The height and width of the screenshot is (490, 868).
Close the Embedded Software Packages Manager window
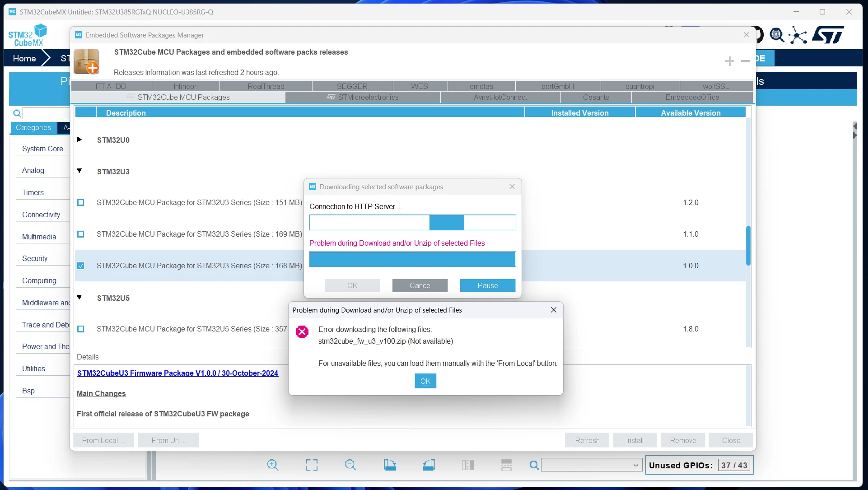tap(746, 35)
